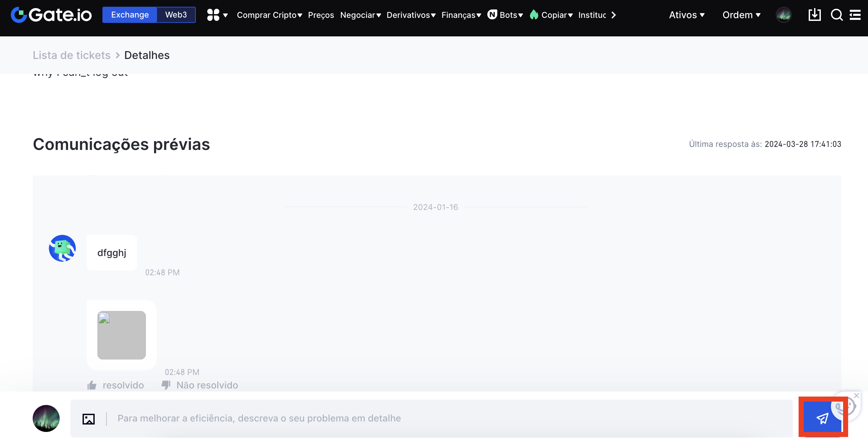The height and width of the screenshot is (438, 868).
Task: Click the Gate.io logo
Action: 51,15
